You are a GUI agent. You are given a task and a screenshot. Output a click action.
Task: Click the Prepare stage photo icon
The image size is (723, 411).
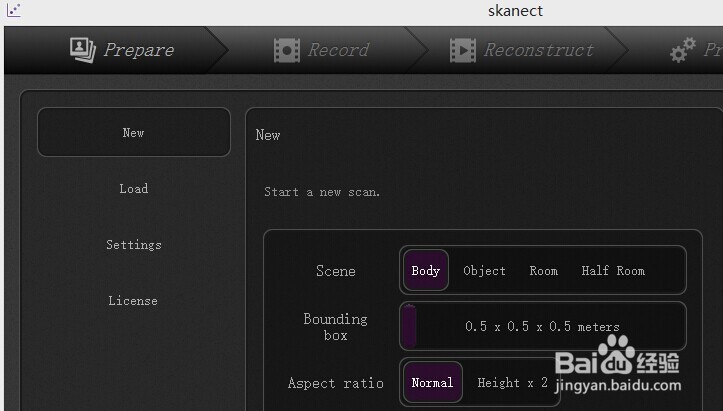tap(83, 49)
